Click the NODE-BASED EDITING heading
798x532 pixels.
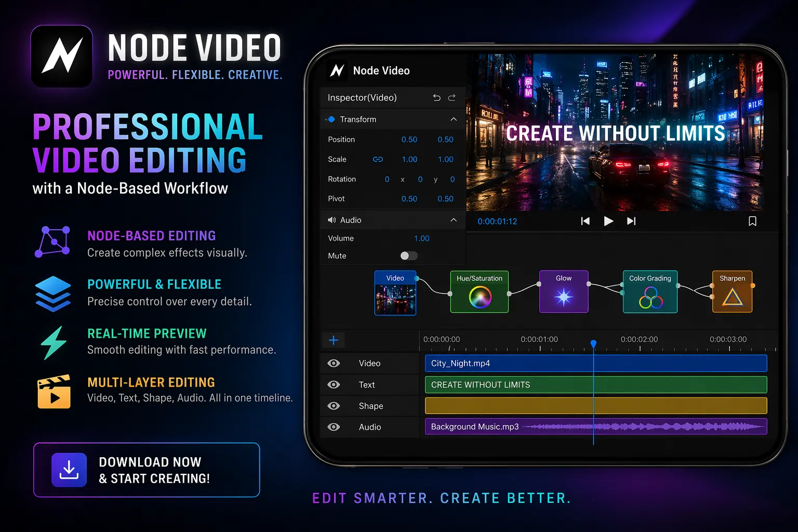click(151, 236)
